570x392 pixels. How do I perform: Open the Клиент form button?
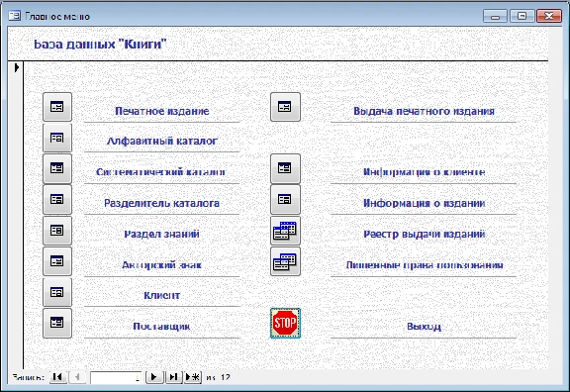[x=57, y=292]
